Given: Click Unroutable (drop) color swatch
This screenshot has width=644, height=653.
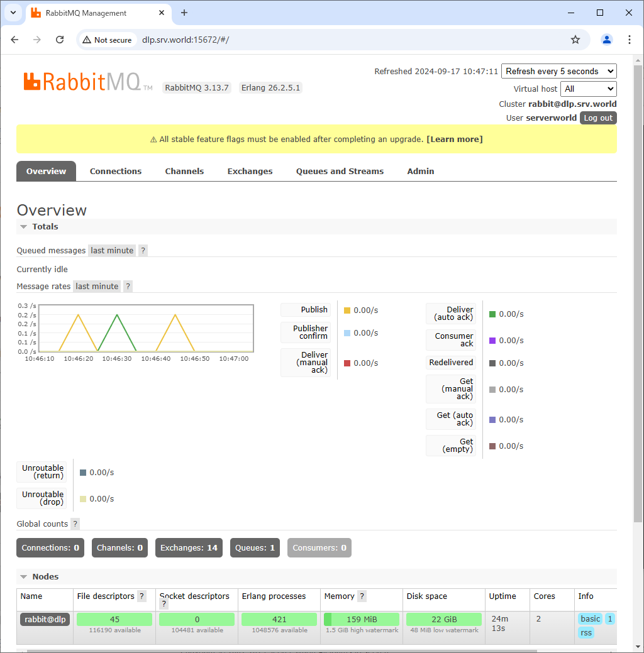Looking at the screenshot, I should [83, 499].
